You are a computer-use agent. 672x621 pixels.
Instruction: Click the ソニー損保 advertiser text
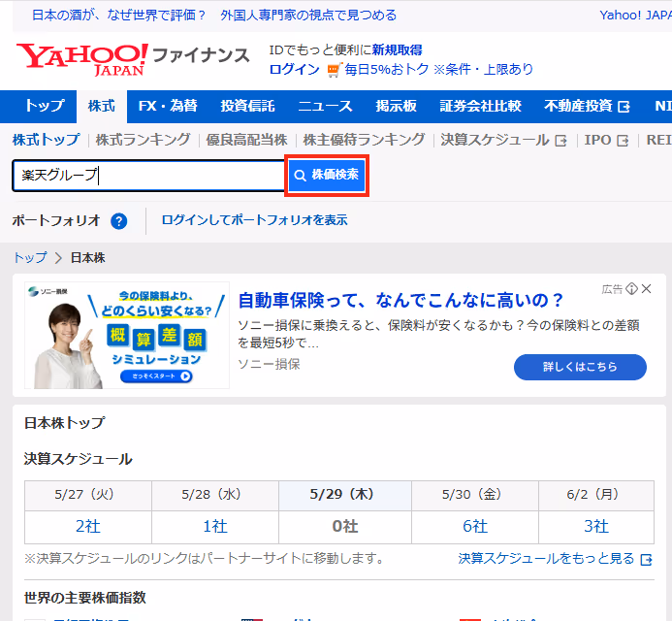(x=269, y=364)
